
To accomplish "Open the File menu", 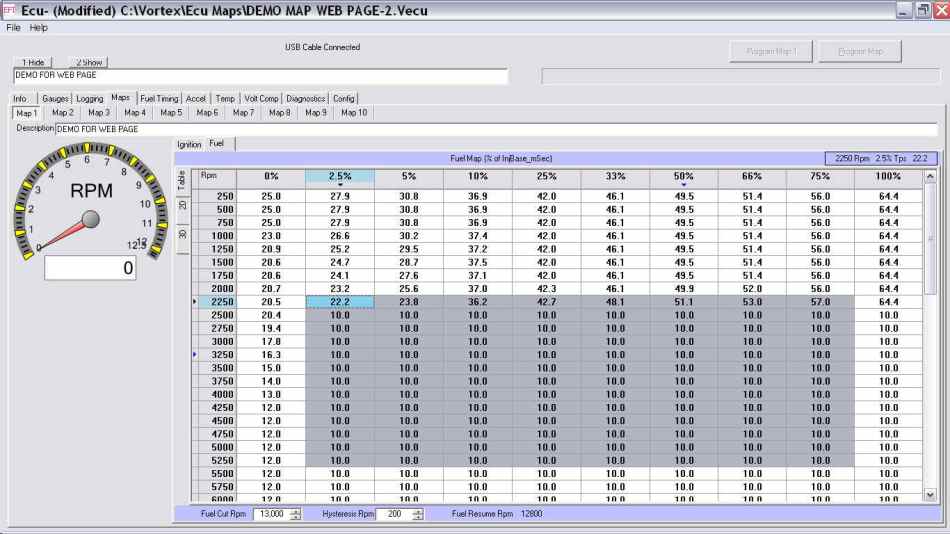I will (x=13, y=28).
